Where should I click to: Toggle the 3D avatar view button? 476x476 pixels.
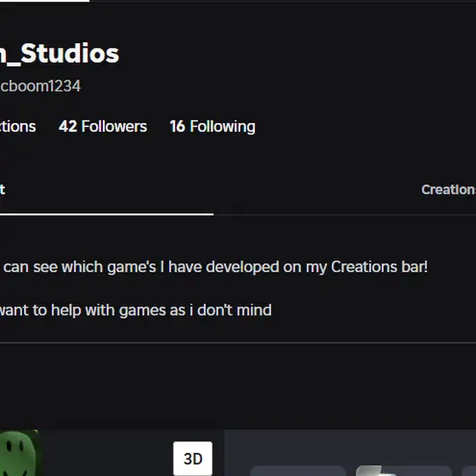[x=192, y=458]
